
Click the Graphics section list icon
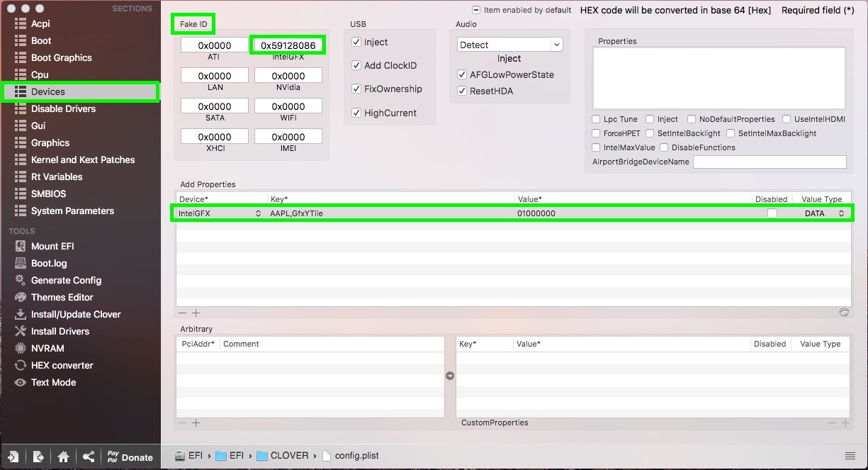[x=20, y=142]
